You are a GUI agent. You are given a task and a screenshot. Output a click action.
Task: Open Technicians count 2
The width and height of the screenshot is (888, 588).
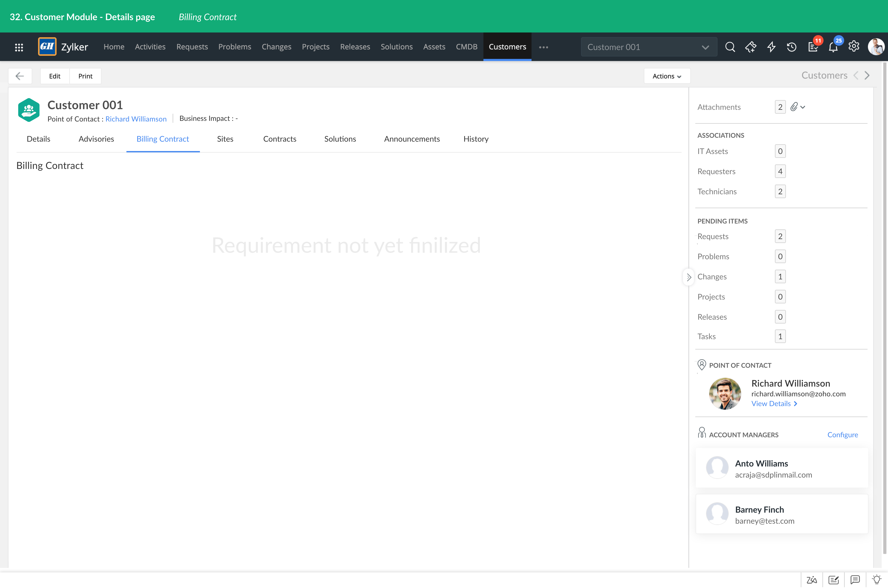[780, 192]
